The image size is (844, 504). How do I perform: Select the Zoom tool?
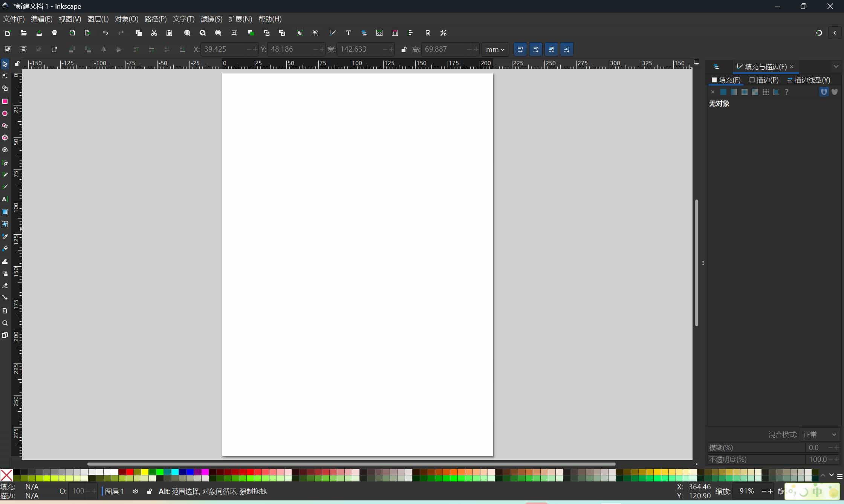(x=5, y=323)
